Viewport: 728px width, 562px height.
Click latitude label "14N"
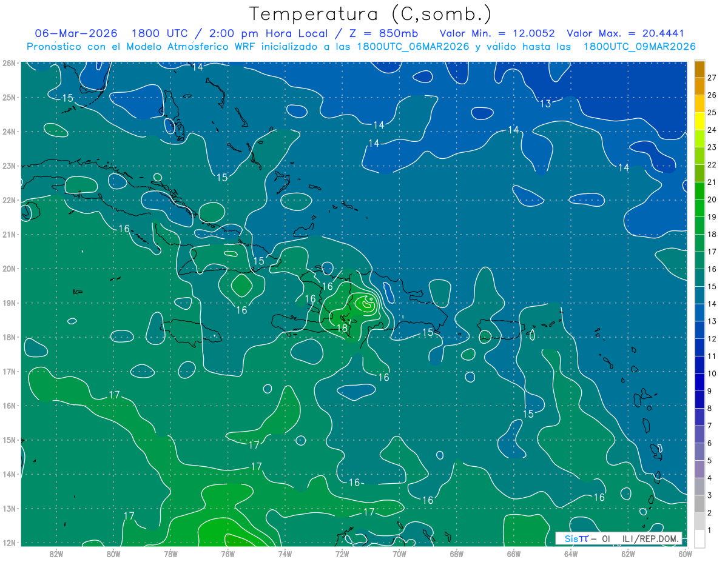[x=8, y=474]
